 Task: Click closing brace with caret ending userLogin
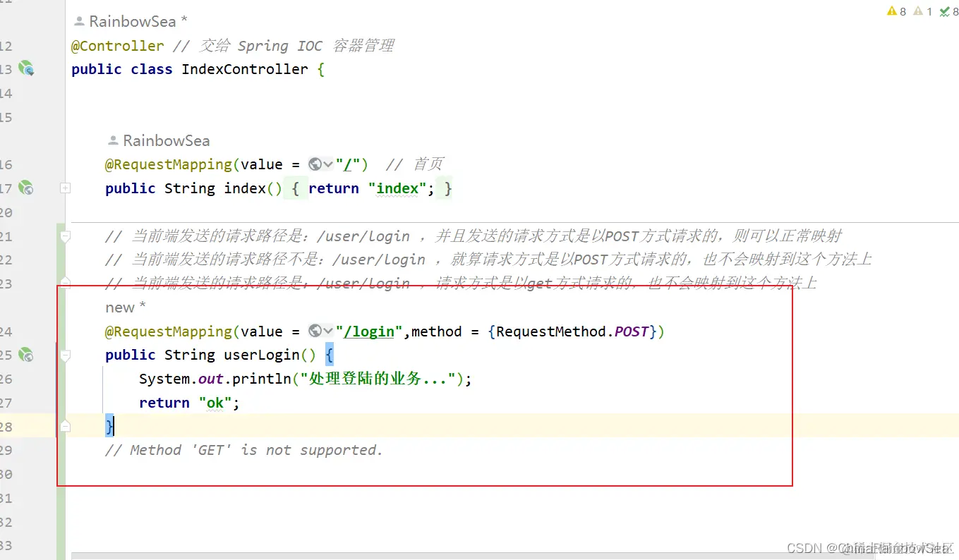tap(109, 426)
